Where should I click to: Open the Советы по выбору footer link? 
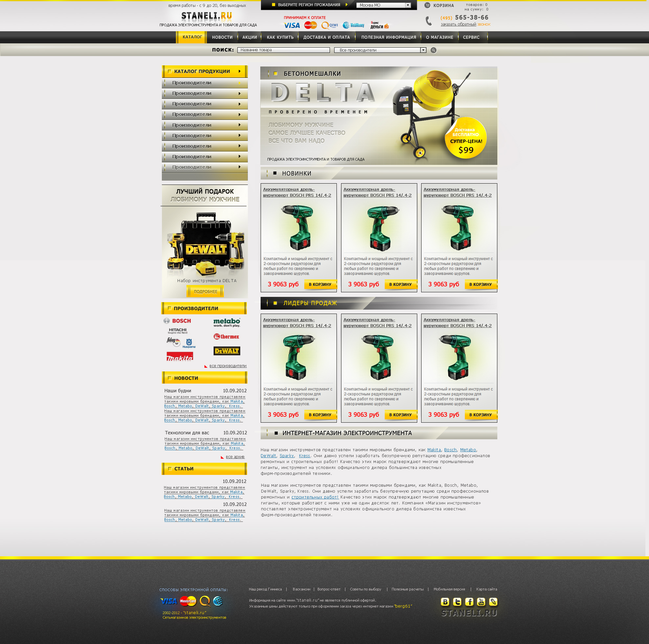point(365,589)
